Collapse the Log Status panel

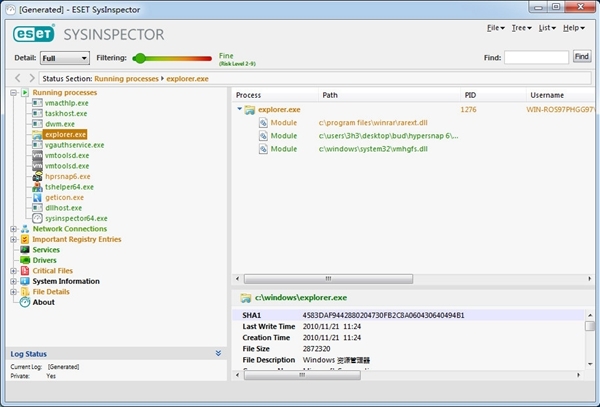[x=218, y=353]
